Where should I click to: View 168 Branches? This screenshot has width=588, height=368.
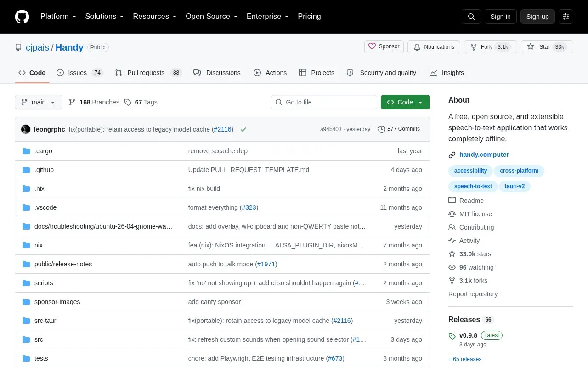tap(94, 102)
